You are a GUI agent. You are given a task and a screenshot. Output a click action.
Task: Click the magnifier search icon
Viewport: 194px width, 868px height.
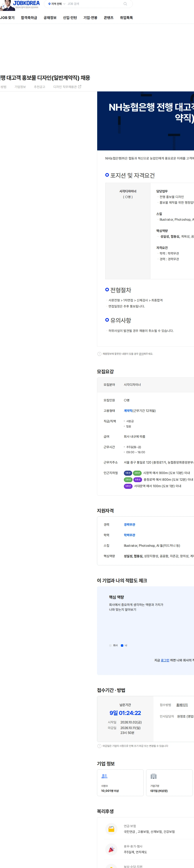point(125,4)
